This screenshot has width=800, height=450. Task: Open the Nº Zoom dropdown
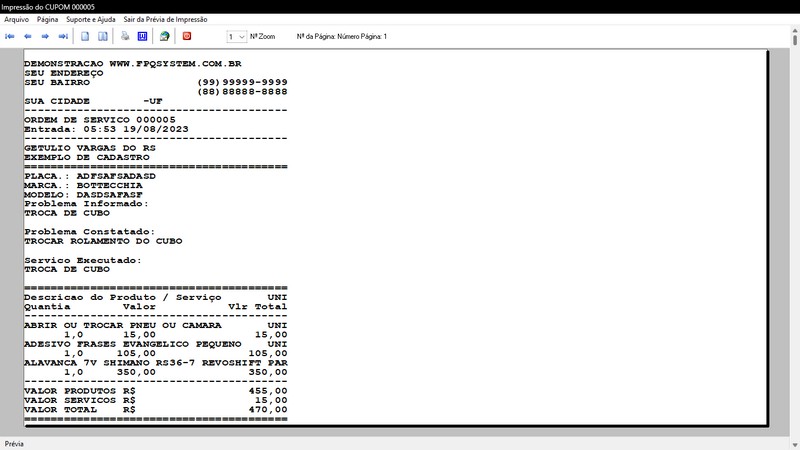(x=236, y=36)
